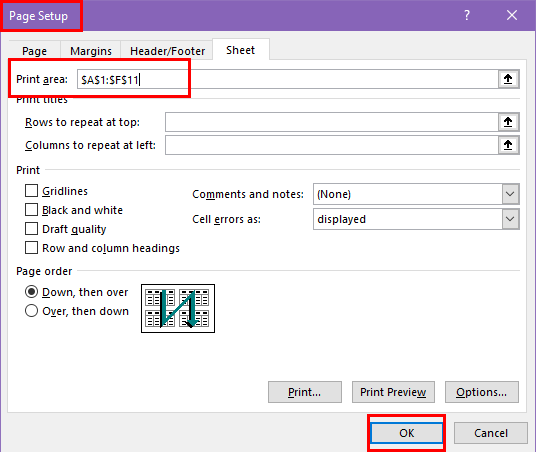
Task: Check Row and column headings
Action: tap(31, 248)
